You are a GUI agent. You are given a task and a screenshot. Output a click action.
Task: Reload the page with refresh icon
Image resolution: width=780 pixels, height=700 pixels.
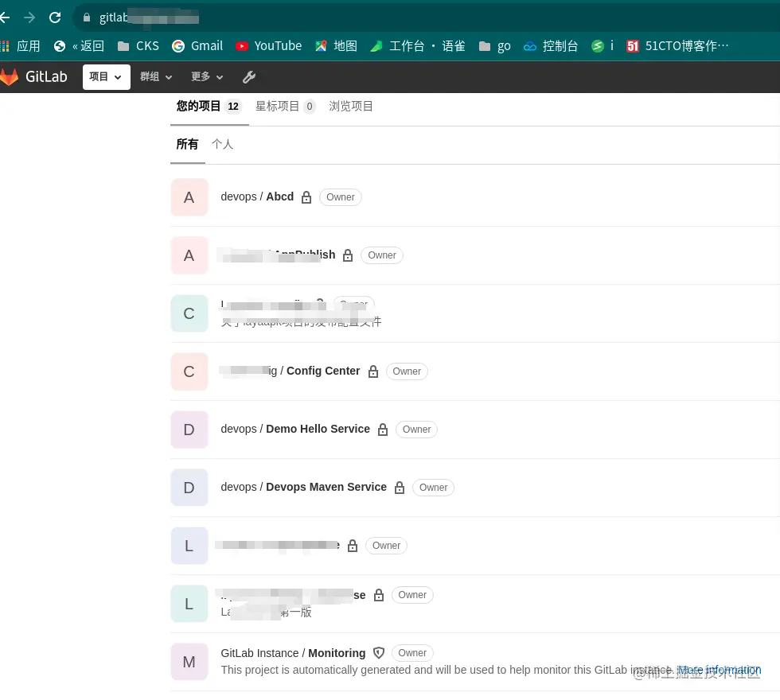pos(55,17)
